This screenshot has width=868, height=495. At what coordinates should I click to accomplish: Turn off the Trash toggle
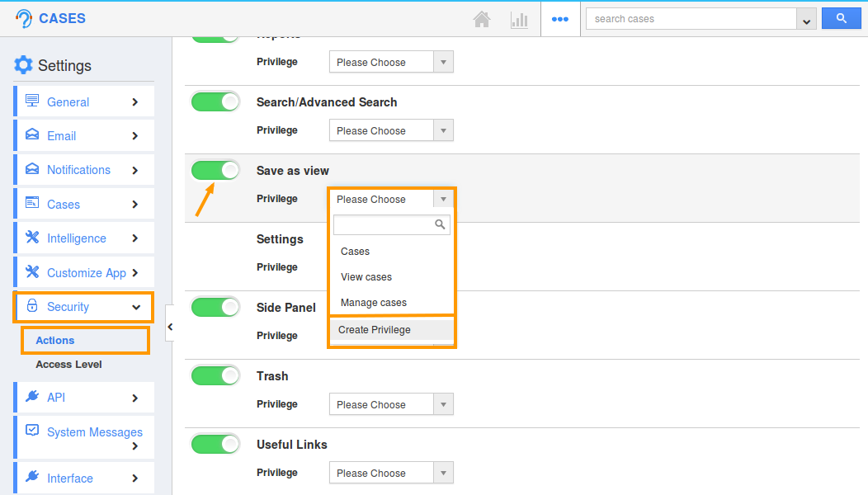pyautogui.click(x=215, y=375)
